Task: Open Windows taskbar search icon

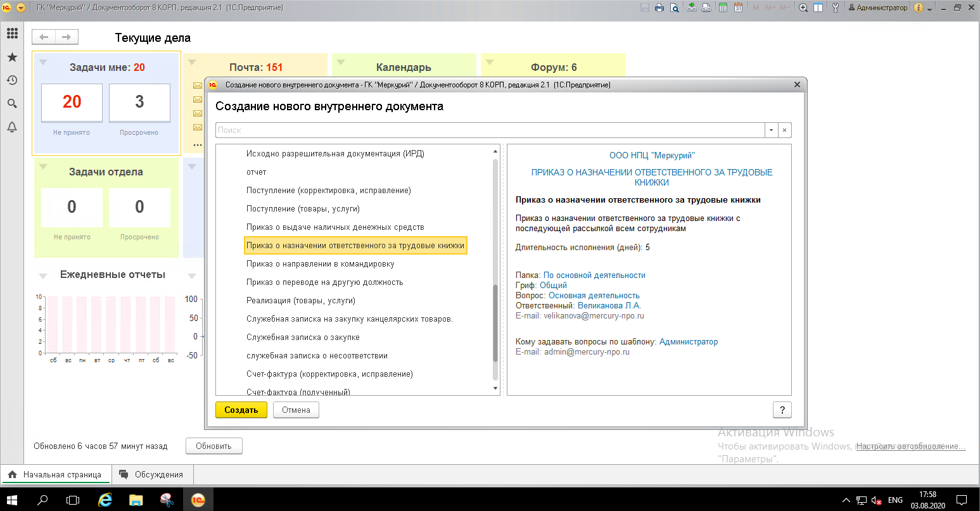Action: pyautogui.click(x=42, y=500)
